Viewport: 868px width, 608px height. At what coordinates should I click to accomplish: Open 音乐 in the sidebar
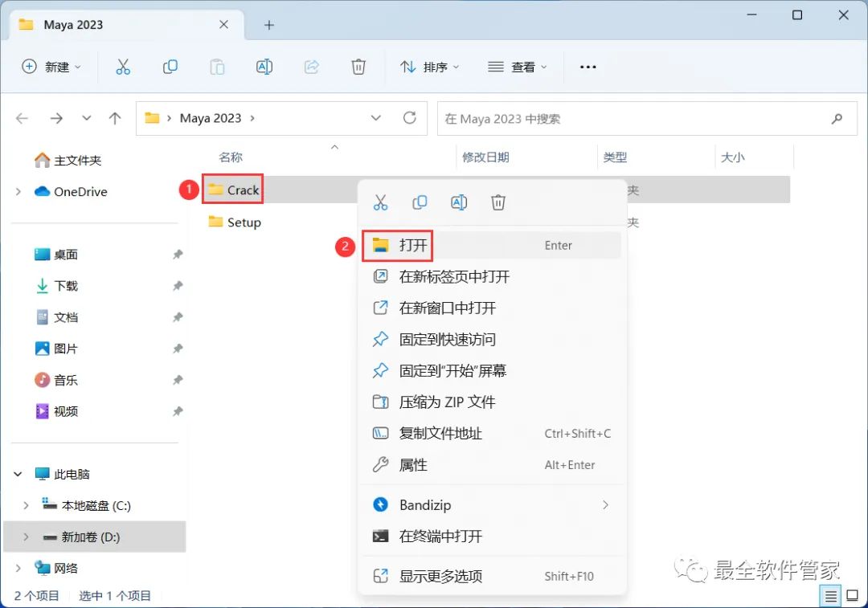pyautogui.click(x=56, y=380)
